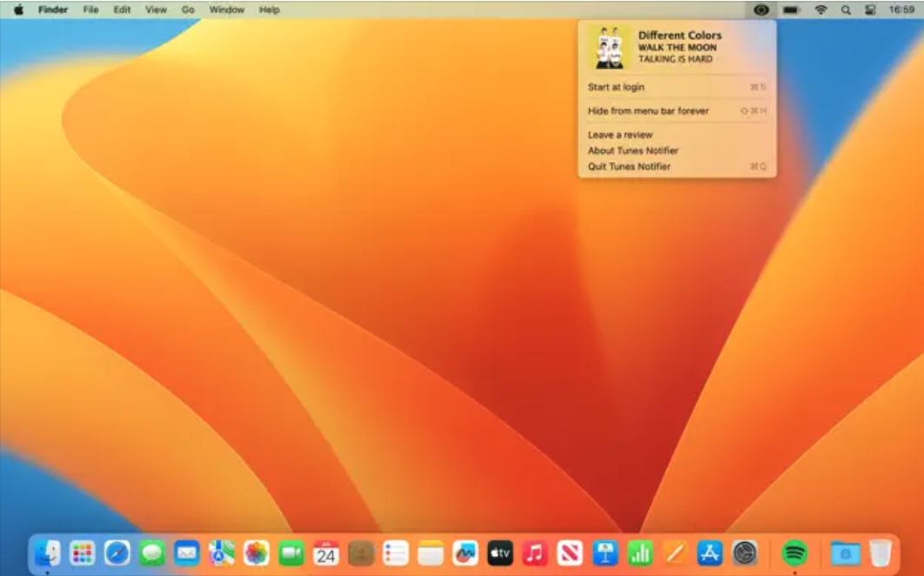Click the Wi-Fi status icon
This screenshot has width=924, height=576.
point(820,10)
